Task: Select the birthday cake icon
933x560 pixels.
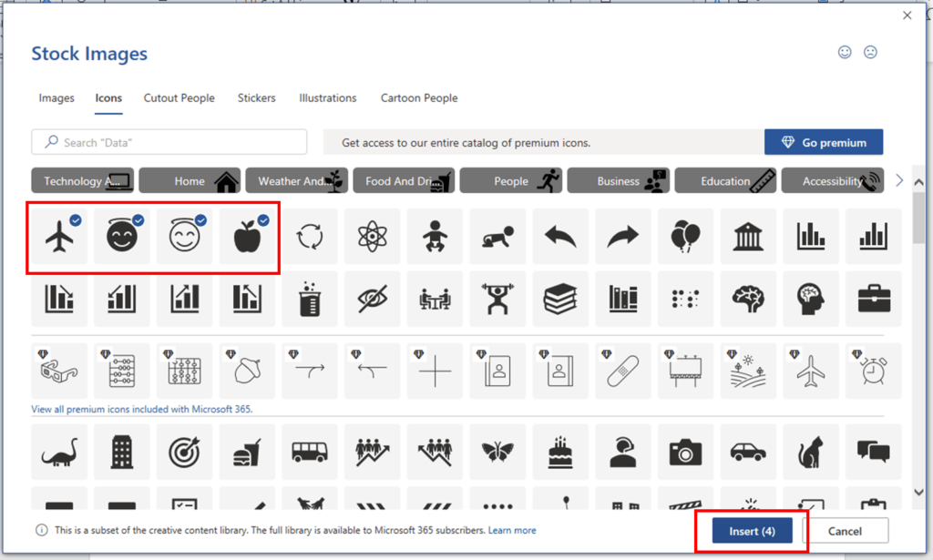Action: (560, 452)
